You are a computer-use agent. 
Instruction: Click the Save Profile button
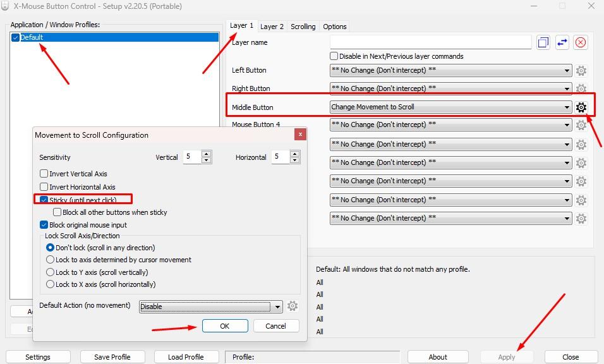tap(112, 356)
